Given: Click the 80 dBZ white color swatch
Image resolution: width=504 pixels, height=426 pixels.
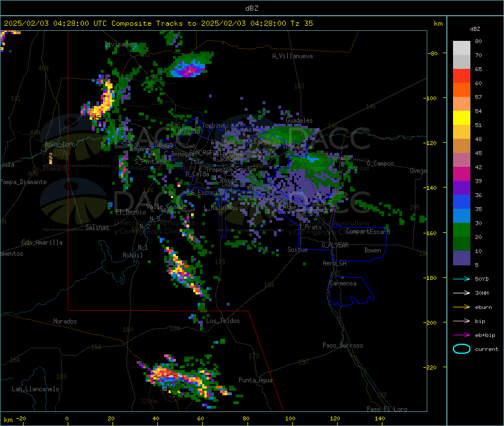Looking at the screenshot, I should pyautogui.click(x=461, y=48).
